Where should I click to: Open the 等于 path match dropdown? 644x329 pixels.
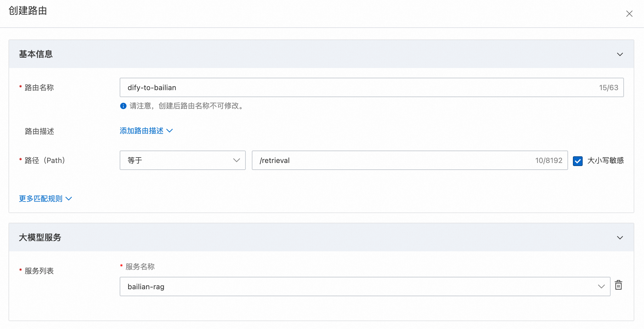182,160
